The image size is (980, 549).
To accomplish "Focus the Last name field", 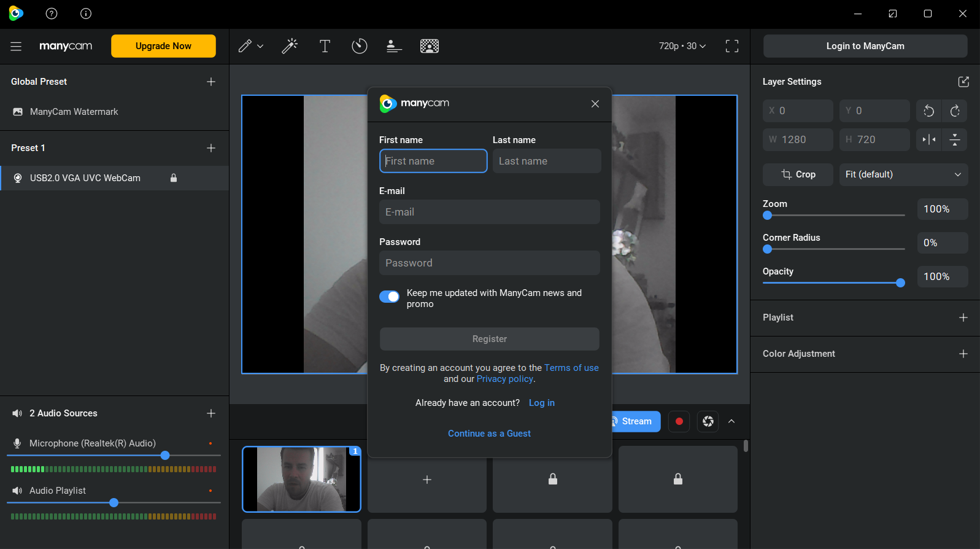I will [547, 161].
